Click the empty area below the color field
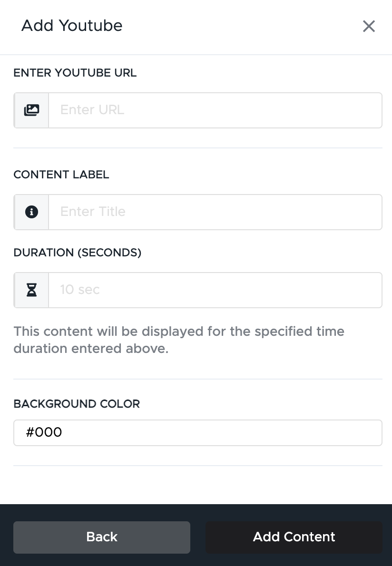The width and height of the screenshot is (392, 566). [198, 485]
